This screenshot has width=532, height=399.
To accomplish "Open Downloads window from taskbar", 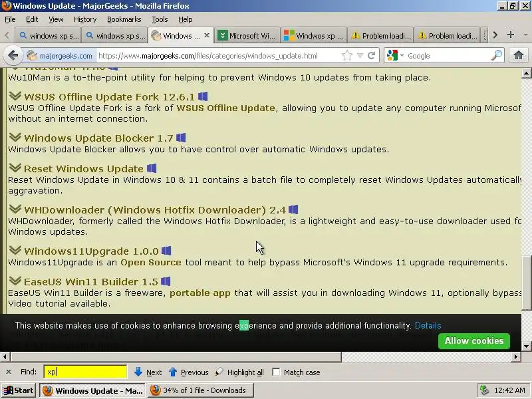I will pyautogui.click(x=201, y=390).
